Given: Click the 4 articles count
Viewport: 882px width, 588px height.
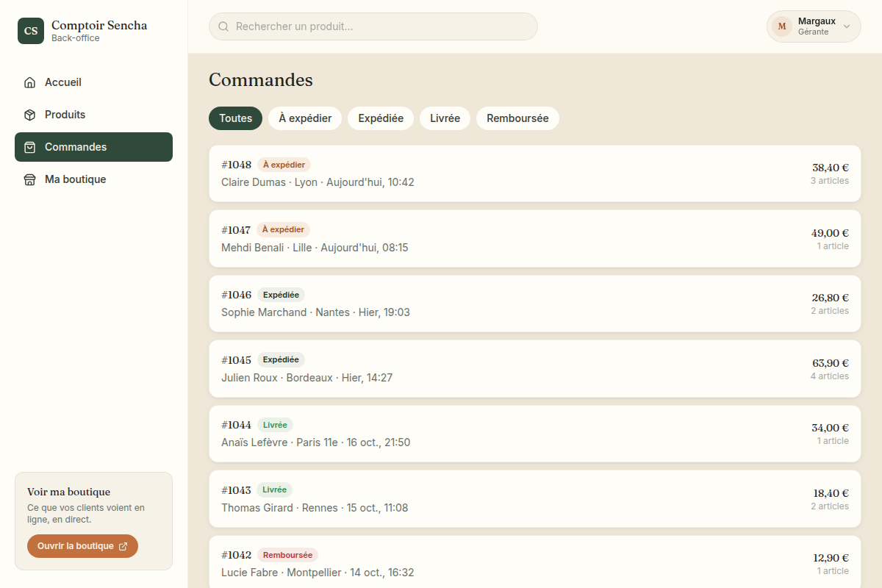Looking at the screenshot, I should click(x=830, y=376).
